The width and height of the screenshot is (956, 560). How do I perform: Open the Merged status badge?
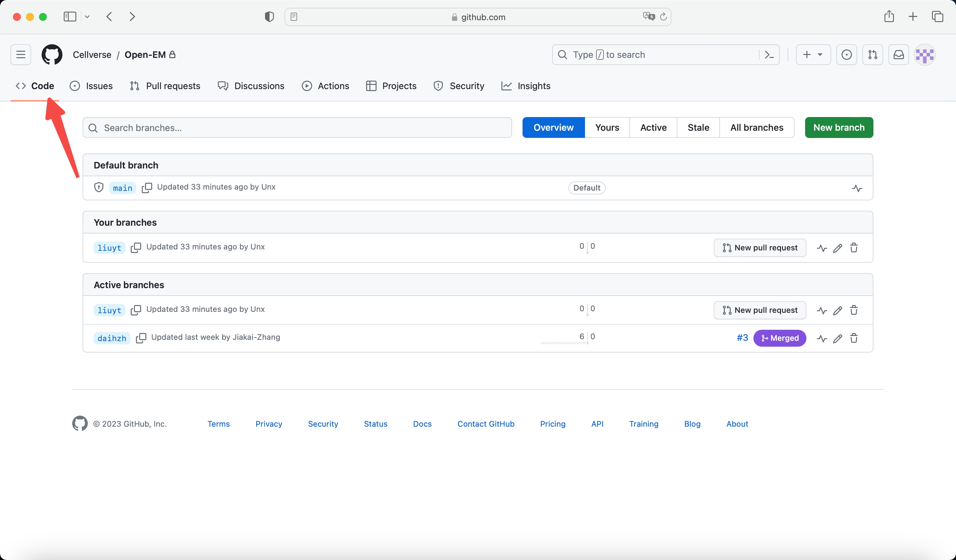click(x=780, y=338)
